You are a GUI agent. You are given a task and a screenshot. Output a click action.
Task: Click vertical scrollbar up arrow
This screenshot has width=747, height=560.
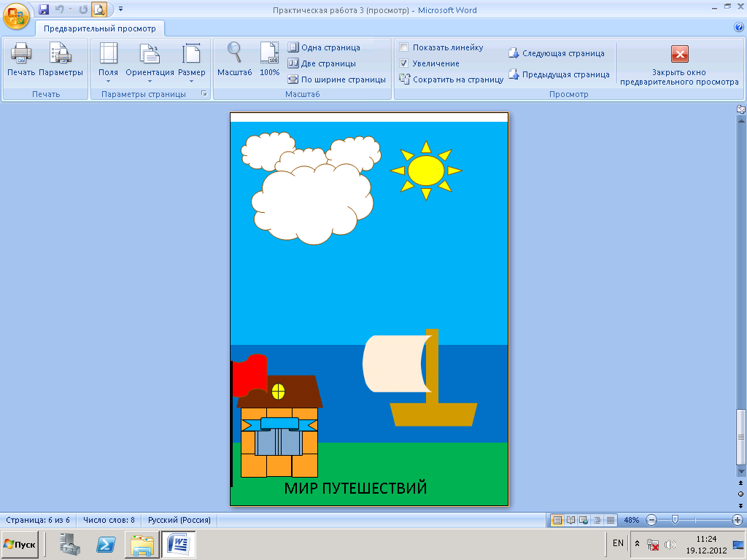741,121
